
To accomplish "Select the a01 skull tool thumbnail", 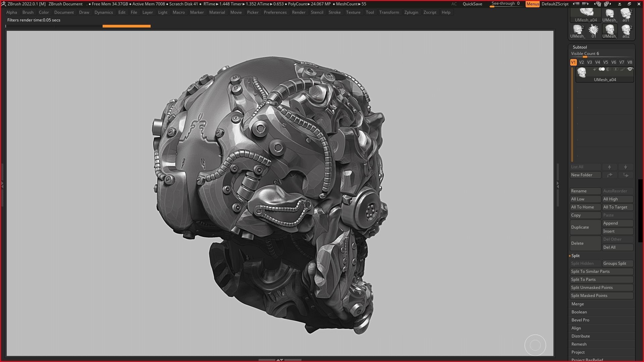I will (x=626, y=15).
